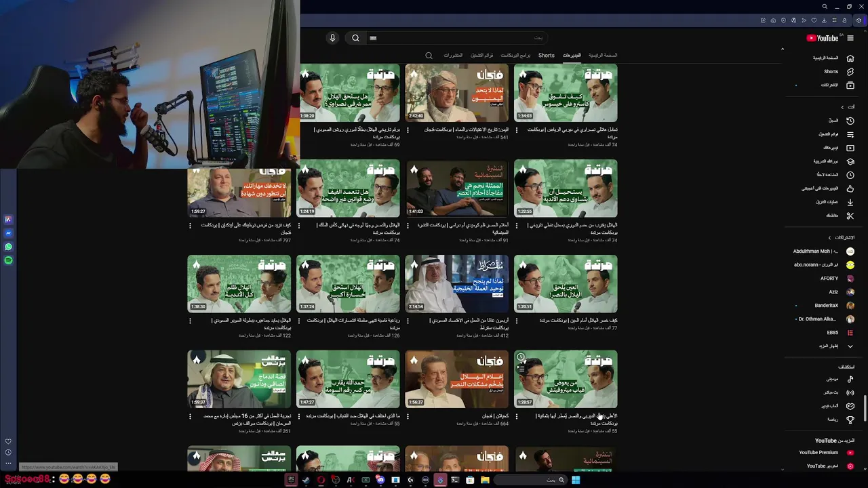Open Downloads in the sidebar
Viewport: 868px width, 488px height.
point(833,202)
